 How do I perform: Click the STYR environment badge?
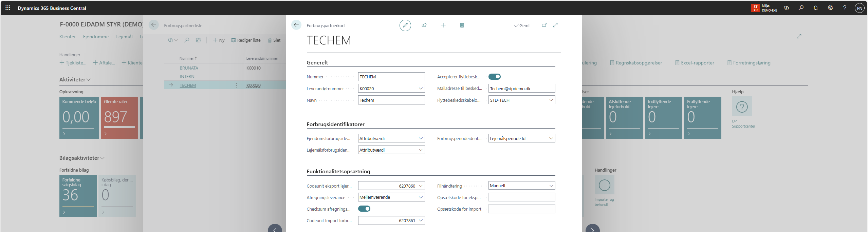tap(756, 8)
